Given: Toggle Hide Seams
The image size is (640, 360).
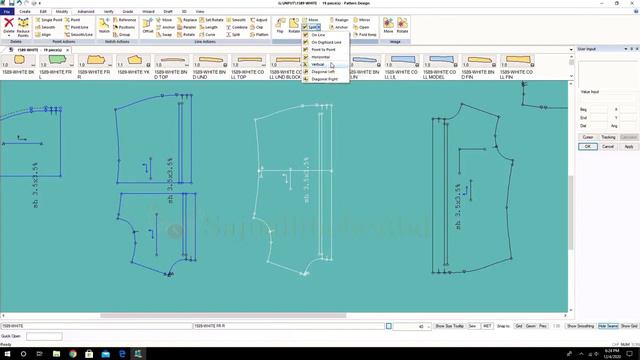Looking at the screenshot, I should click(x=608, y=326).
